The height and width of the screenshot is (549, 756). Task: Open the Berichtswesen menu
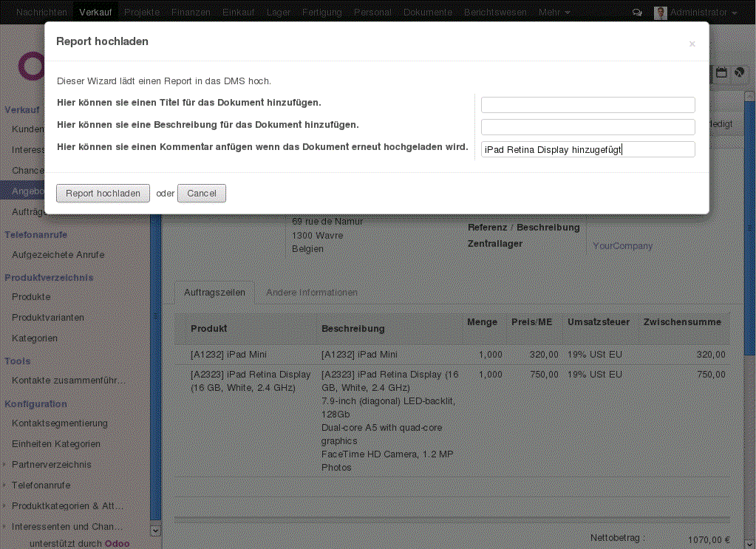pyautogui.click(x=495, y=13)
